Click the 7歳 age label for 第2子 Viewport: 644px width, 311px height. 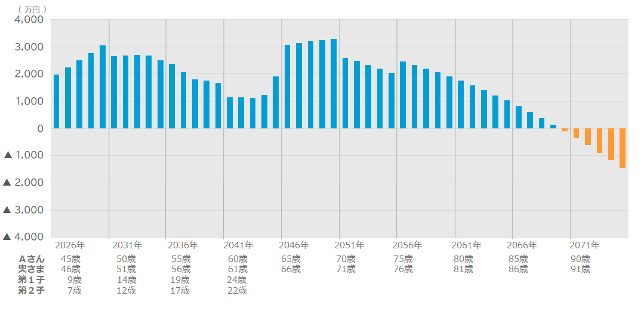[x=74, y=291]
